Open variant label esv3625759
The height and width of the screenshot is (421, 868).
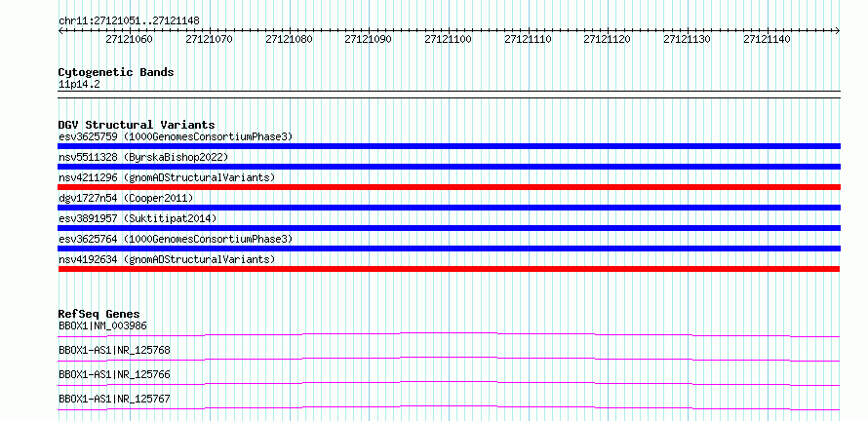176,136
